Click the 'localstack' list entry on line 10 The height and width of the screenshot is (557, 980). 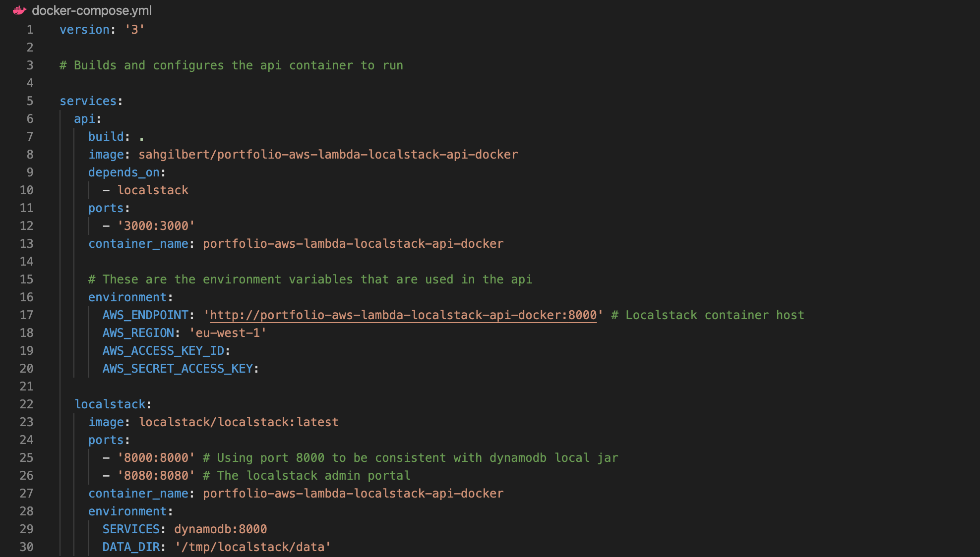point(153,190)
